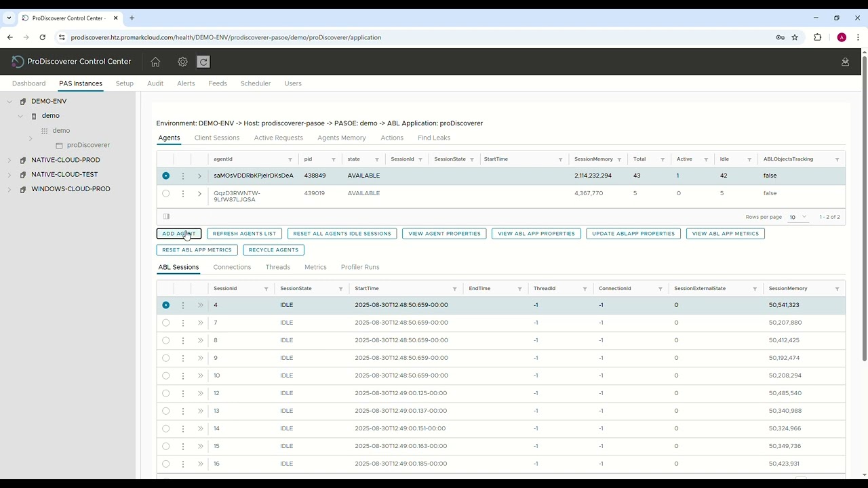This screenshot has height=488, width=868.
Task: Filter the agentId column
Action: pos(290,159)
